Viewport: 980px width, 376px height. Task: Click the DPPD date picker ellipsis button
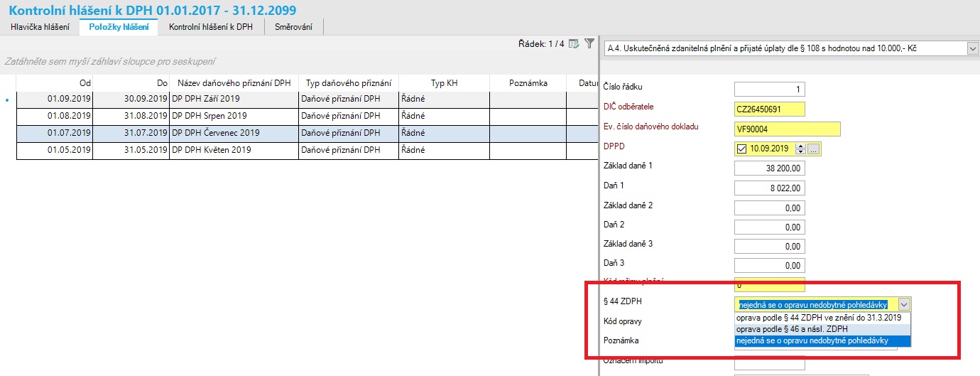tap(814, 149)
